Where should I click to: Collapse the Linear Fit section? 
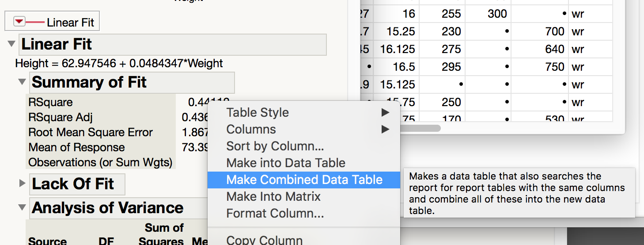(12, 44)
